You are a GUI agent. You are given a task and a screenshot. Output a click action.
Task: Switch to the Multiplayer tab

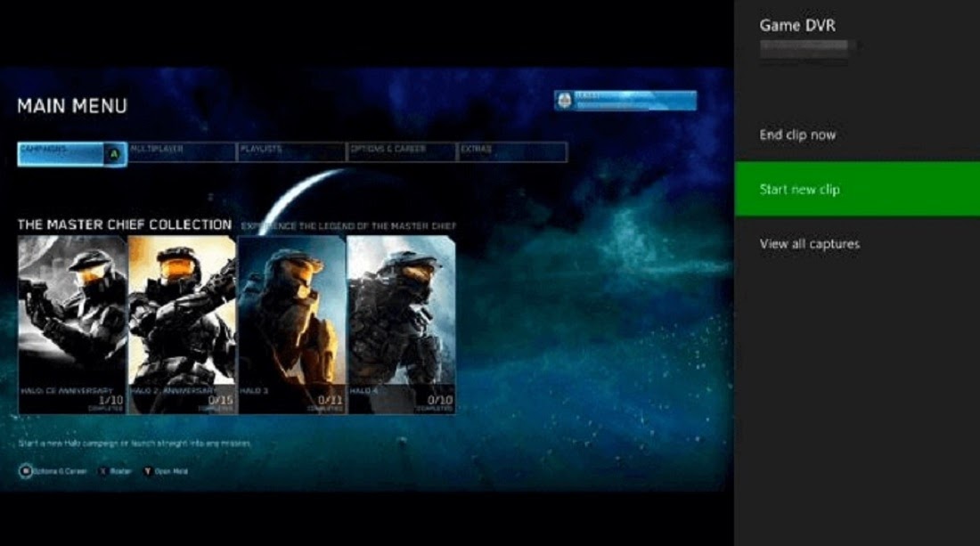pos(182,151)
